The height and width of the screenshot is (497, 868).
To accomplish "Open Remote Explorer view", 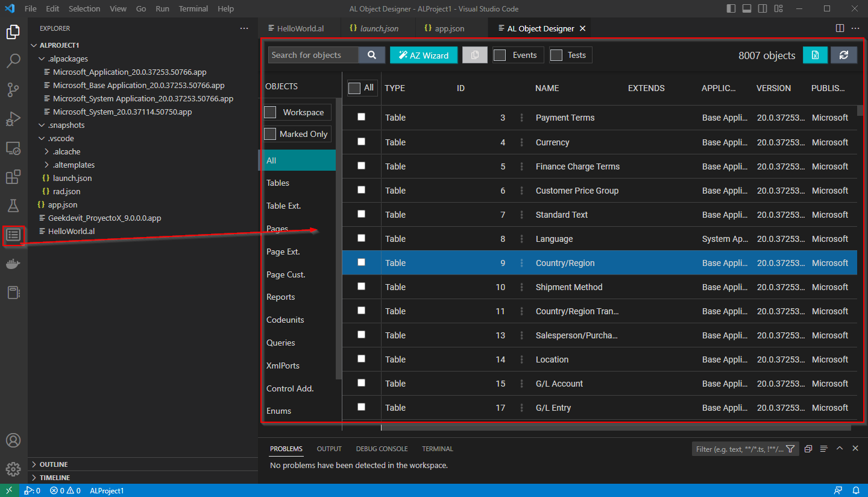I will click(13, 148).
